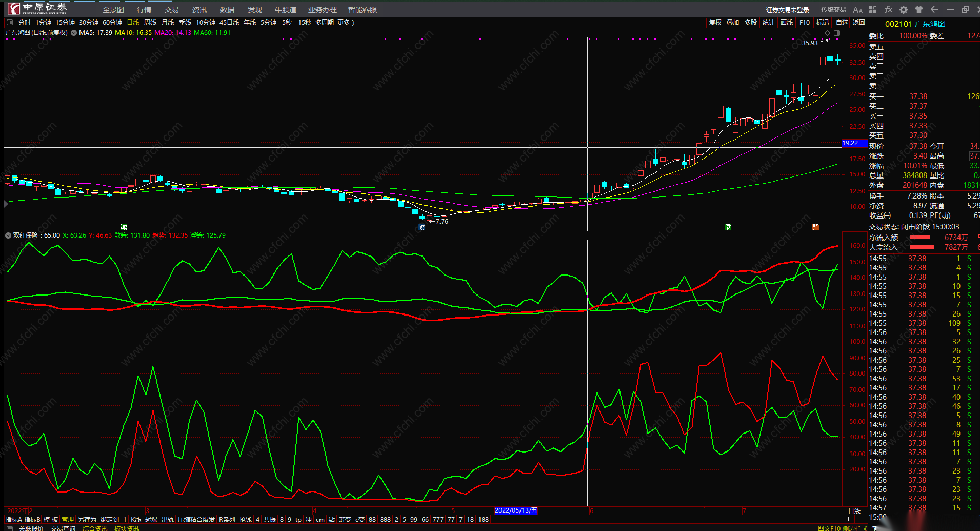Open the 统计 statistics menu

pos(769,23)
